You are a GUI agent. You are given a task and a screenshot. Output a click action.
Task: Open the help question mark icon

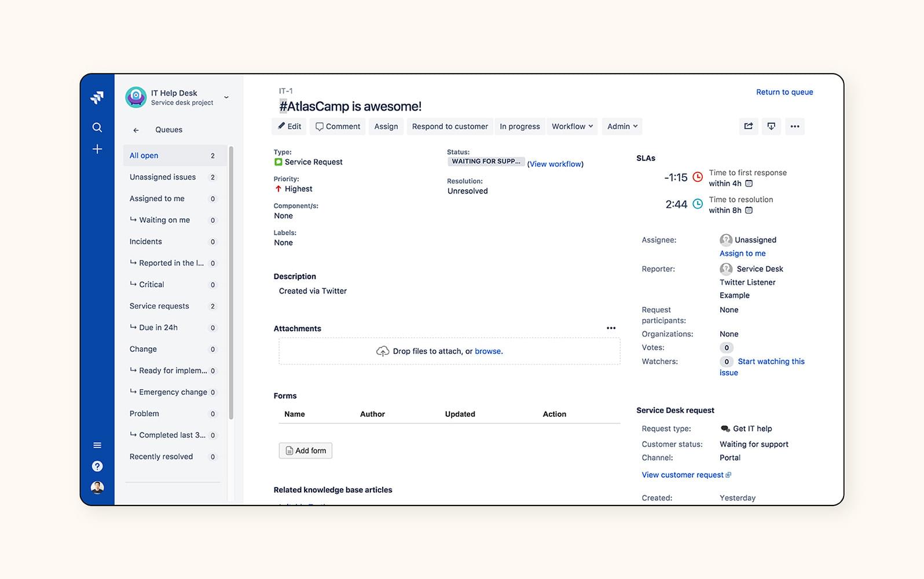pyautogui.click(x=97, y=466)
